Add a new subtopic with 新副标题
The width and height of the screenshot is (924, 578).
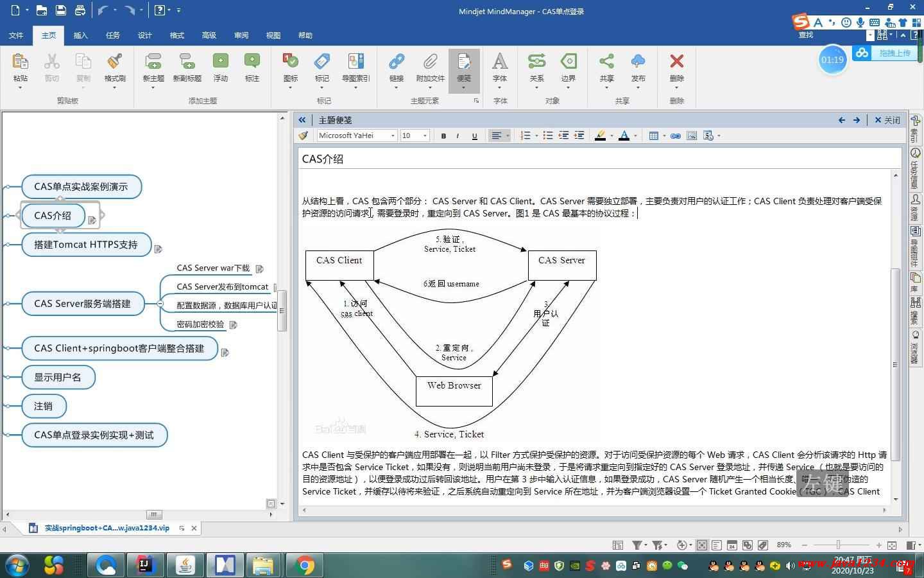(187, 62)
